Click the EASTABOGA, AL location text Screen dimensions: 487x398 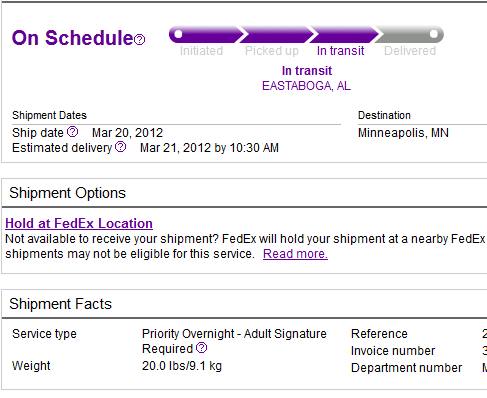[x=306, y=86]
